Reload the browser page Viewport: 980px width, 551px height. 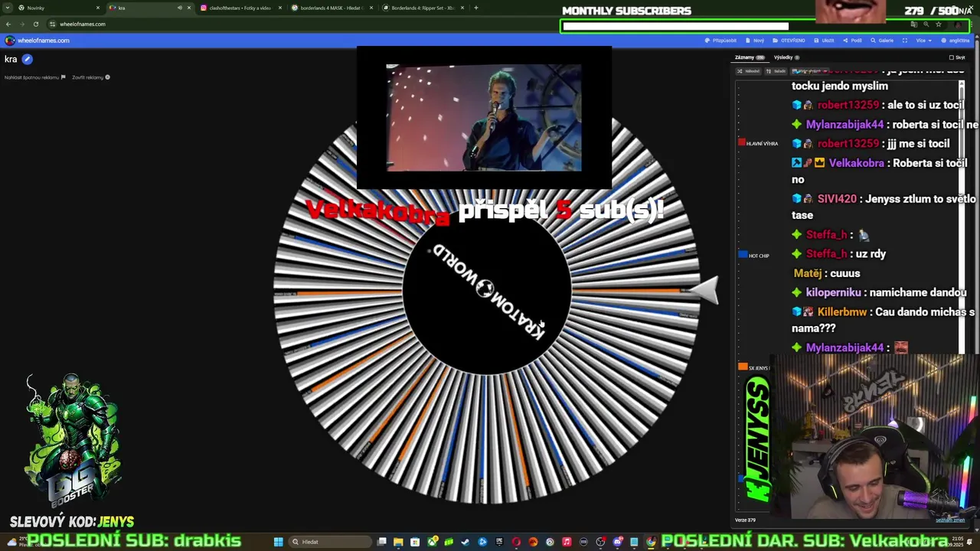35,24
